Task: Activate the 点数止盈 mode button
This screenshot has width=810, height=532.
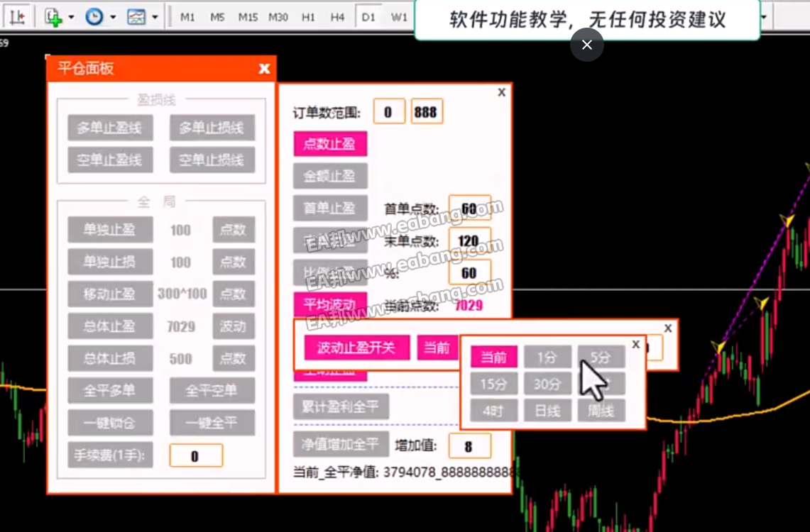Action: (329, 143)
